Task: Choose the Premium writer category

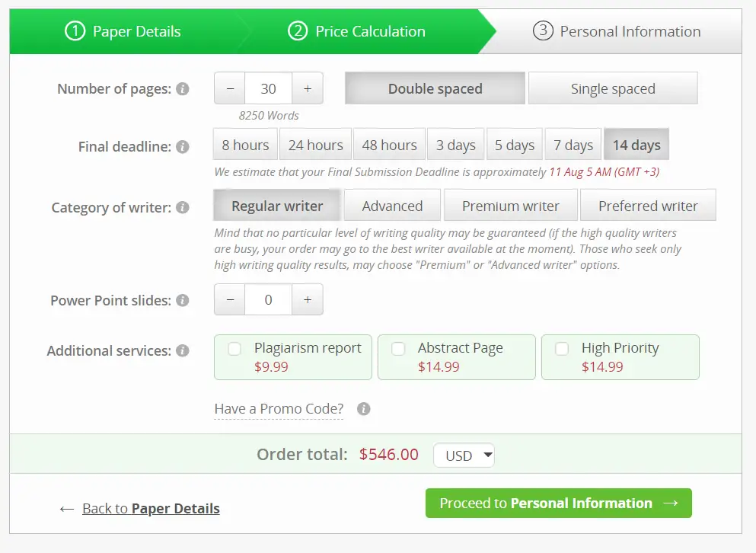Action: [x=510, y=205]
